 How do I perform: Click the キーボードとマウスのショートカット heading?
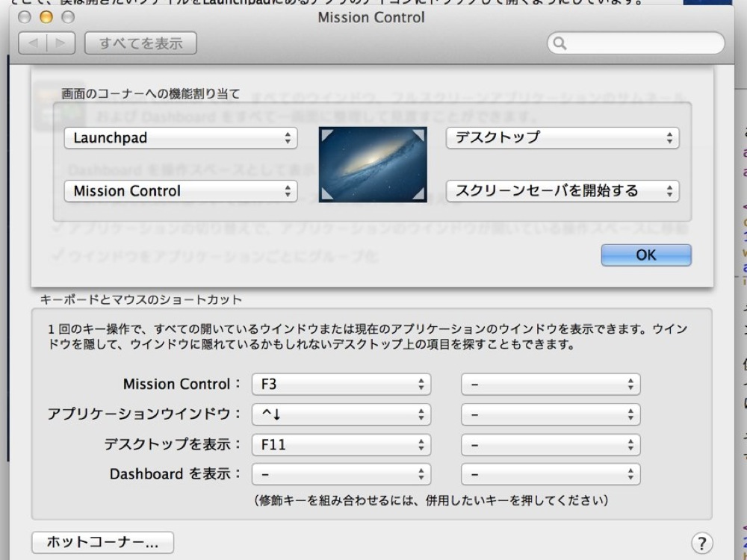pos(141,299)
